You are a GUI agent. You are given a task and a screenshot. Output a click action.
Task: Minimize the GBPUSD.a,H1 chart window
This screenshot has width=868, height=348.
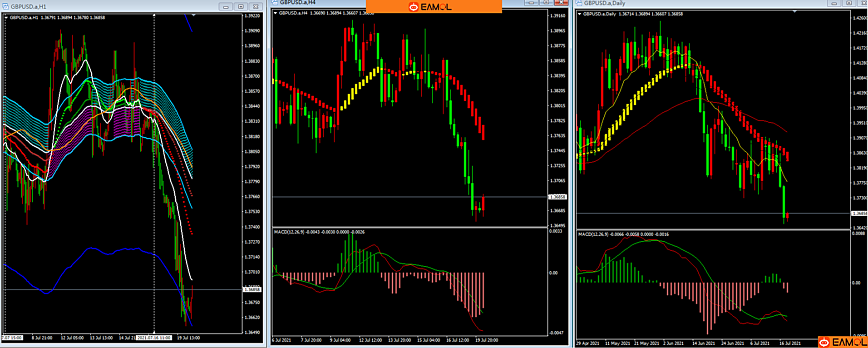click(226, 6)
